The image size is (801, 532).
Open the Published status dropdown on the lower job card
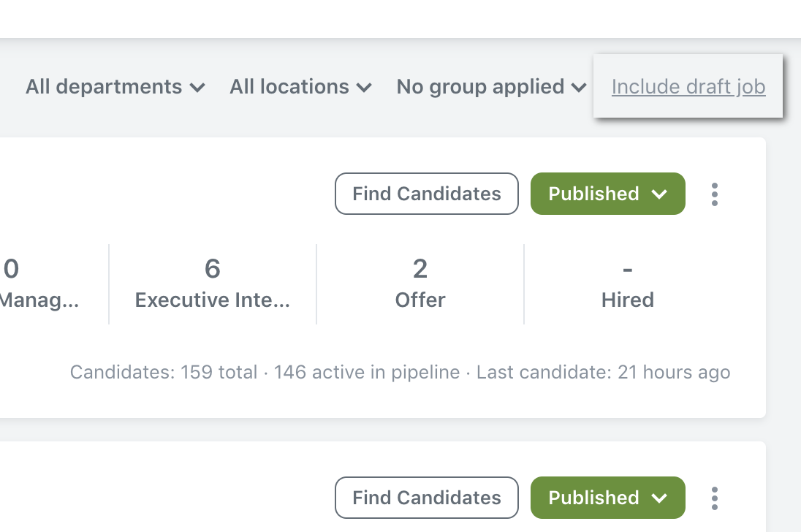tap(608, 497)
